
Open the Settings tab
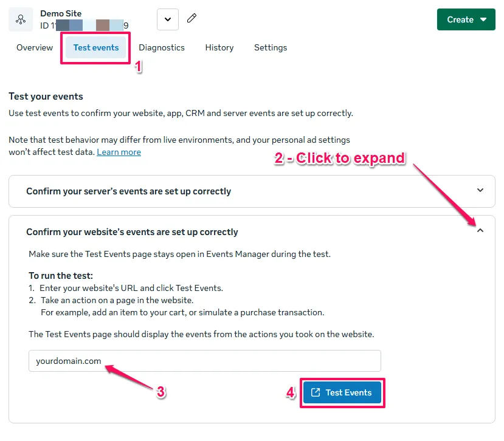271,47
